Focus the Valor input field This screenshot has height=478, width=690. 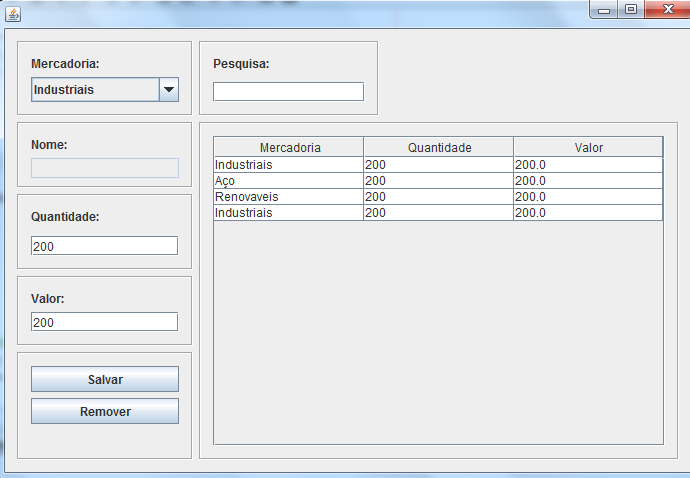click(x=105, y=322)
